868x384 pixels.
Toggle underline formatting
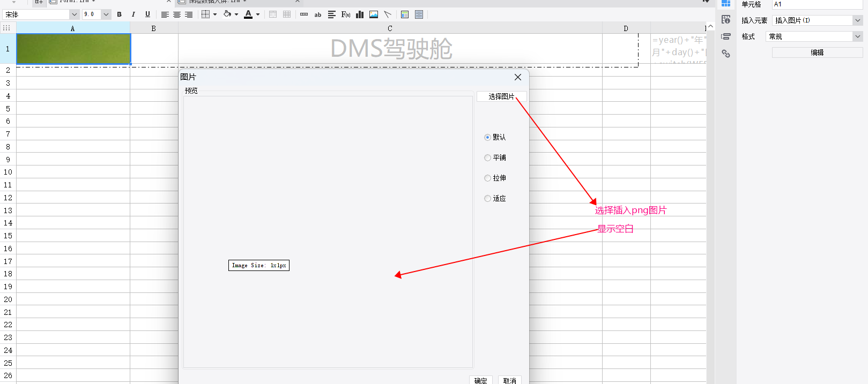(147, 14)
